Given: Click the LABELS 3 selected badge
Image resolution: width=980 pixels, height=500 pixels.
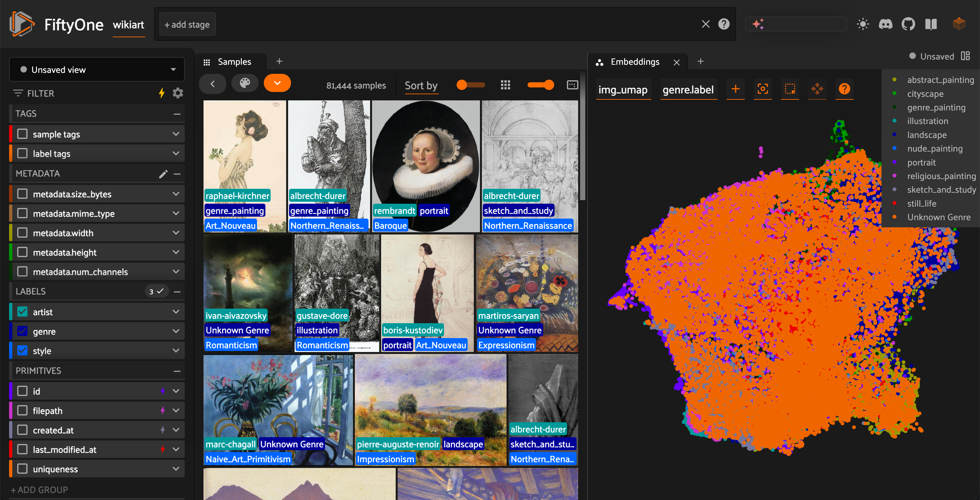Looking at the screenshot, I should [x=156, y=292].
